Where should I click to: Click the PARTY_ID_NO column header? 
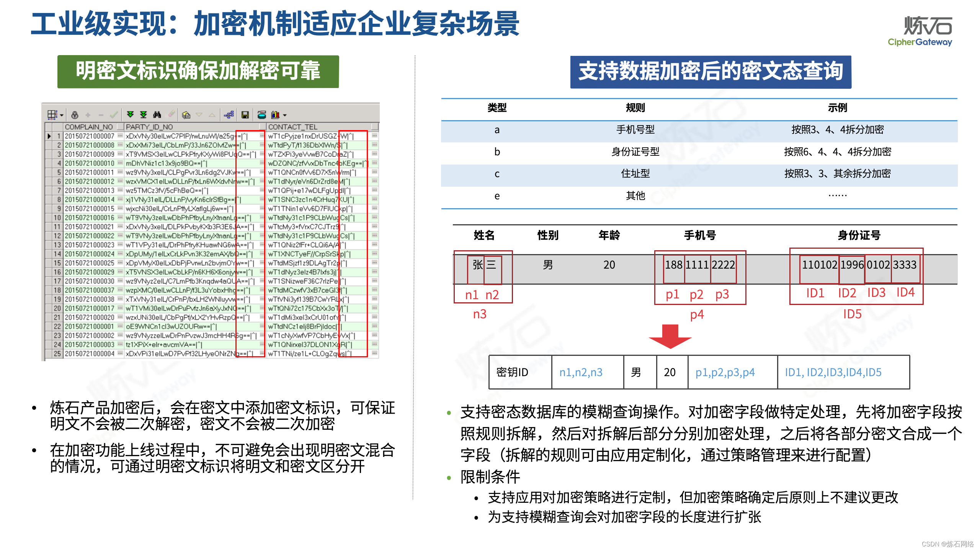[x=149, y=127]
